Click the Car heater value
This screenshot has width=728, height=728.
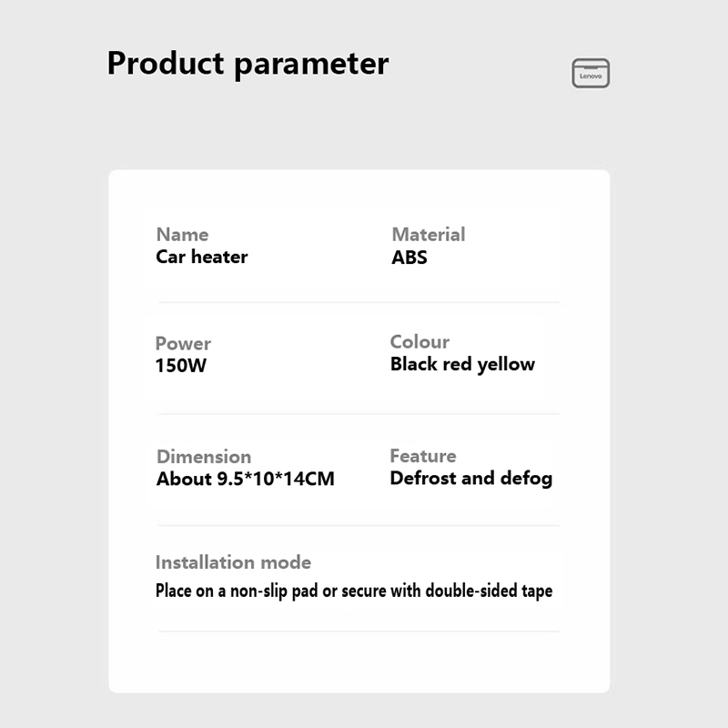[x=201, y=258]
